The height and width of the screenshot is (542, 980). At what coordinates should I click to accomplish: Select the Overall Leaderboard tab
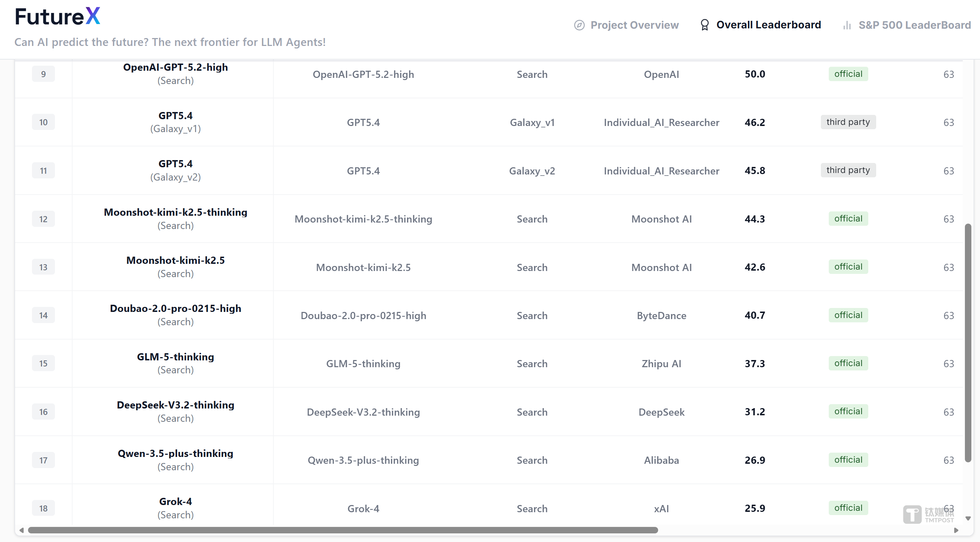point(768,25)
